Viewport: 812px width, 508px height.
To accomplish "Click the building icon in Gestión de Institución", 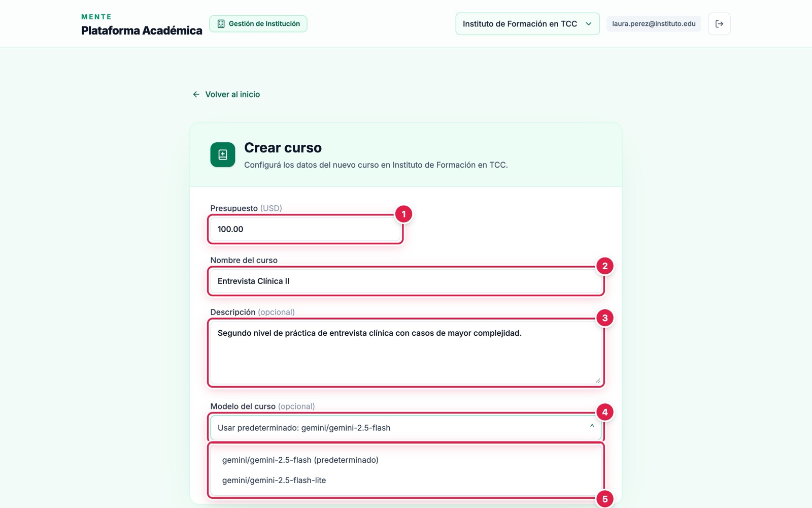I will [x=221, y=24].
